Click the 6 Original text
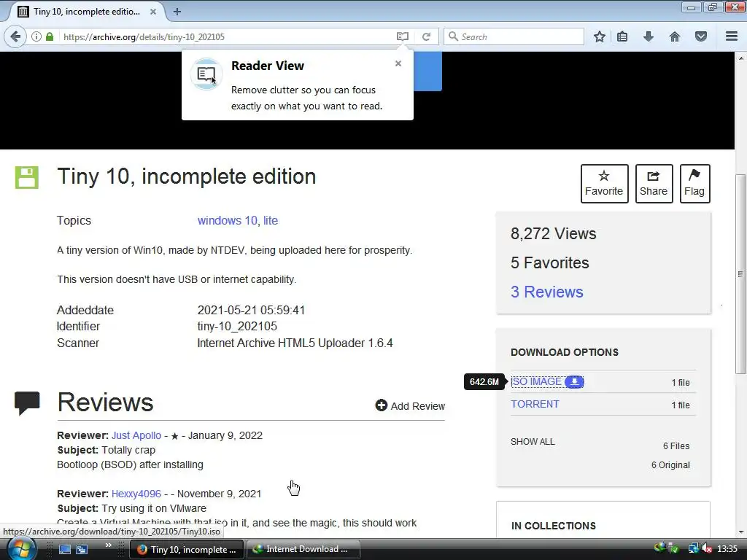Image resolution: width=747 pixels, height=560 pixels. click(x=670, y=465)
